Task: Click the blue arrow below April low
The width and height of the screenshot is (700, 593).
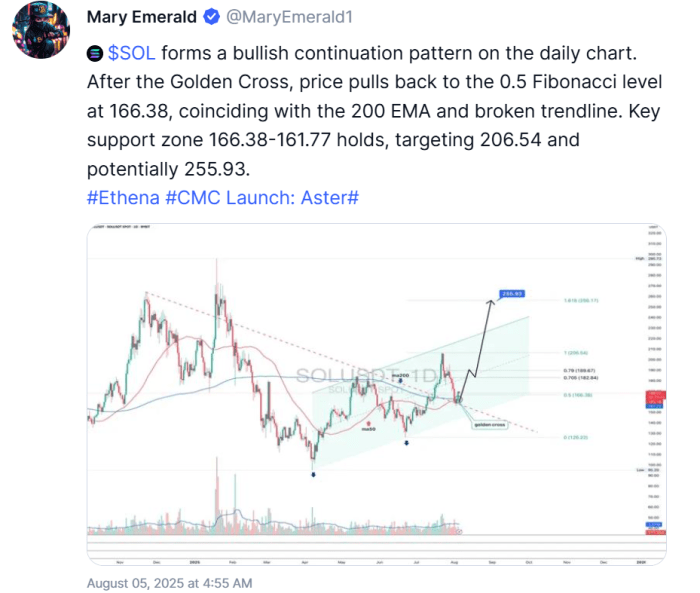Action: pos(313,475)
